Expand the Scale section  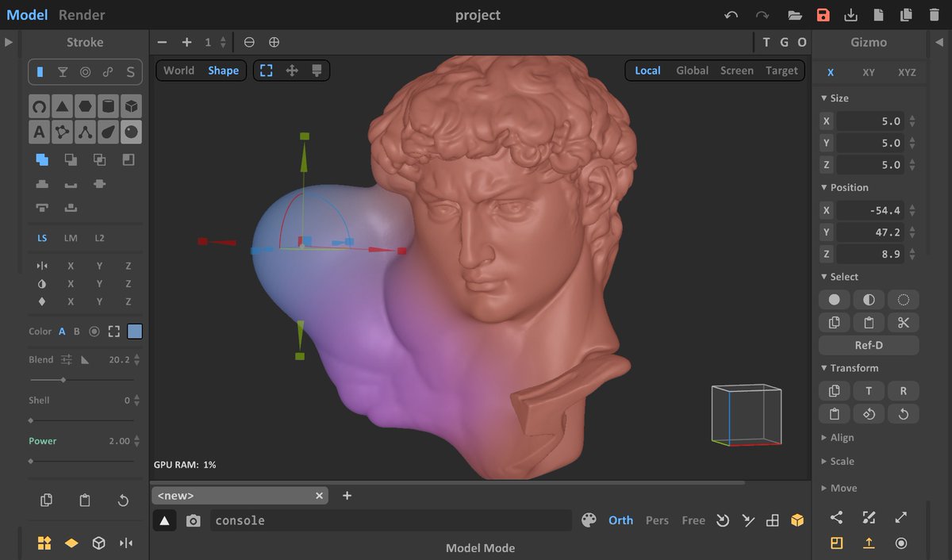[838, 462]
